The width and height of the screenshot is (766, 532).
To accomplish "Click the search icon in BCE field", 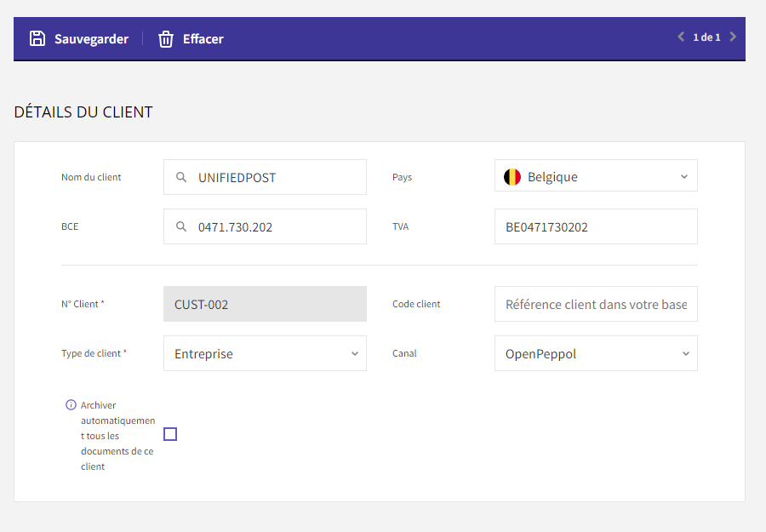I will coord(180,226).
